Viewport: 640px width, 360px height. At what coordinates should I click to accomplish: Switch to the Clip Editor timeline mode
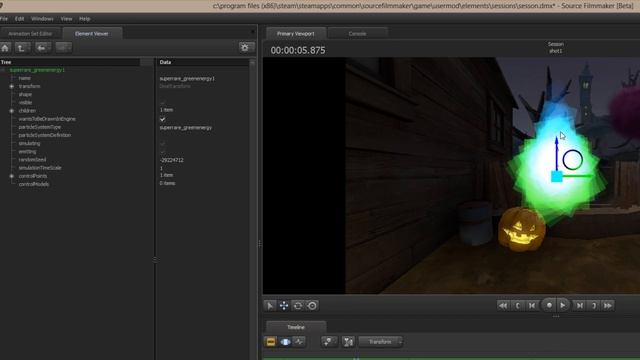(271, 342)
